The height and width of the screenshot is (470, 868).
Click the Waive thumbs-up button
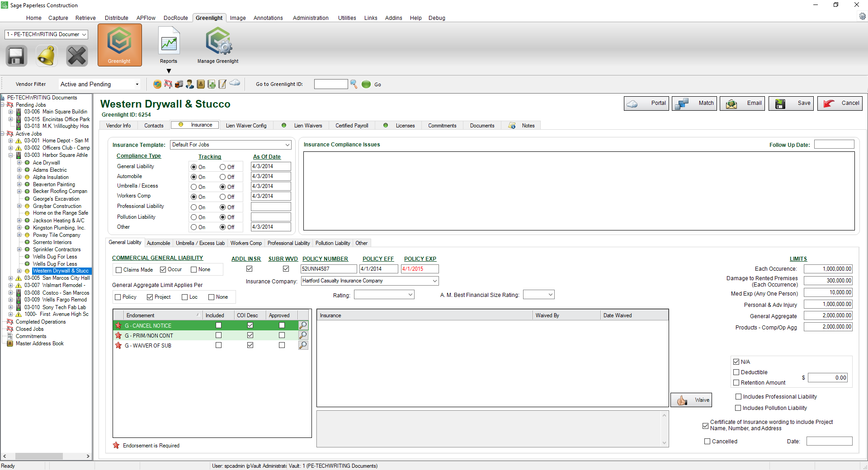coord(691,400)
